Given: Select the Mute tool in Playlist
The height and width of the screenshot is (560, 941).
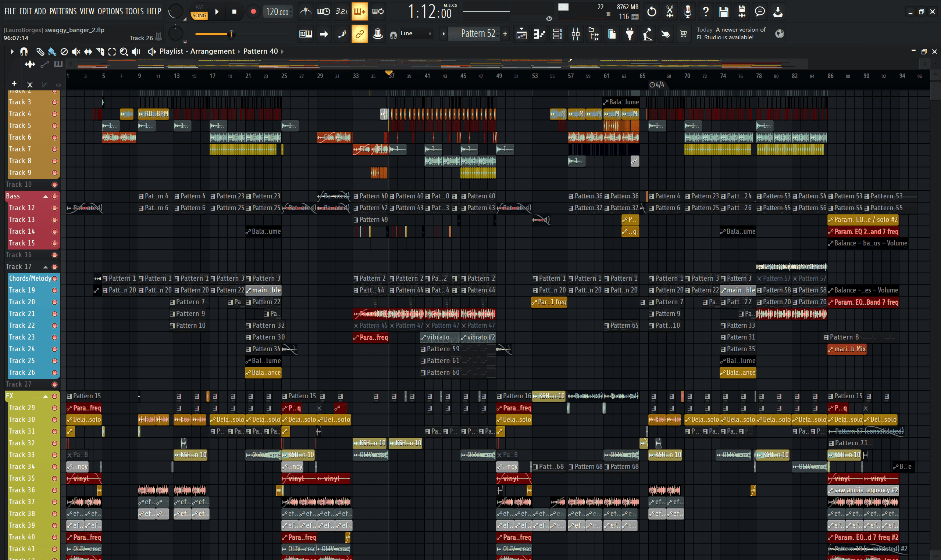Looking at the screenshot, I should coord(76,52).
